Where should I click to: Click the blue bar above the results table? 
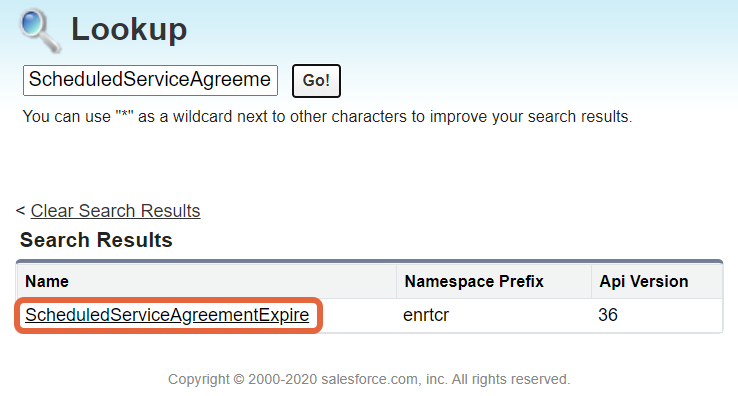pos(369,261)
